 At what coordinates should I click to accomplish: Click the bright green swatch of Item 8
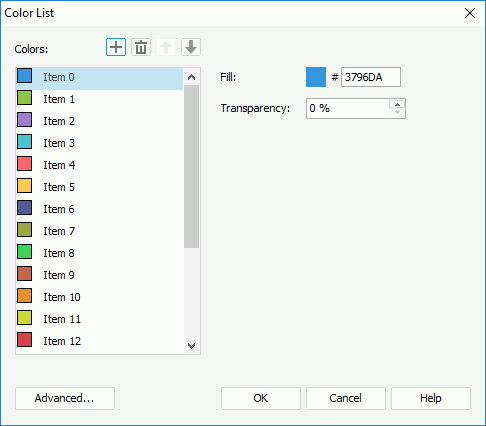tap(25, 252)
